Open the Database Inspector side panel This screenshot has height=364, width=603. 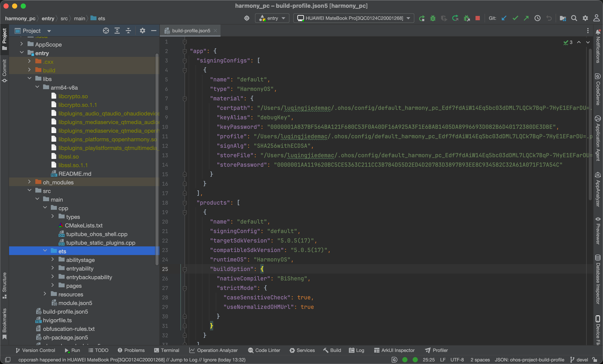[x=598, y=279]
